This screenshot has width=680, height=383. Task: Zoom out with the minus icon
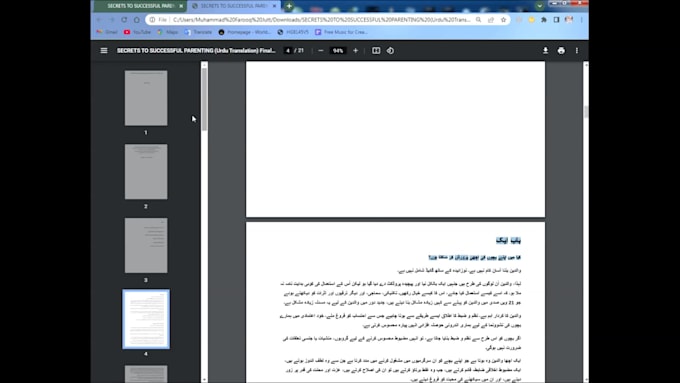tap(321, 51)
